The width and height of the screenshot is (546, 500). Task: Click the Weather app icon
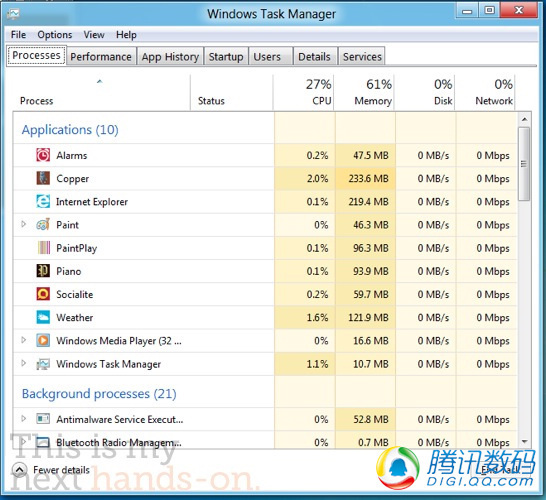point(43,317)
